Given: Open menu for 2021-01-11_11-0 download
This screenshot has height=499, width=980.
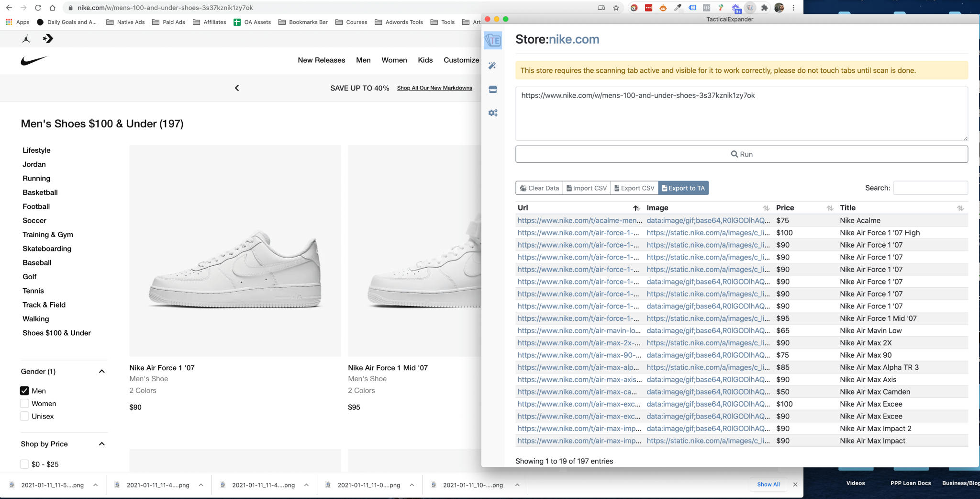Looking at the screenshot, I should (412, 485).
